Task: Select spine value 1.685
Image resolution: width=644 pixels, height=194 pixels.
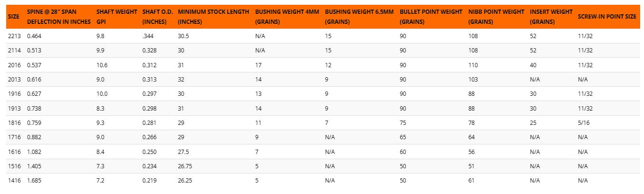Action: (35, 180)
